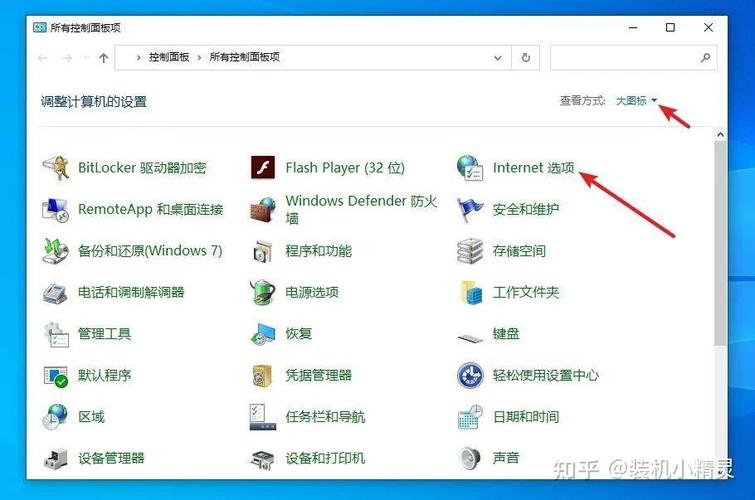This screenshot has width=755, height=500.
Task: Focus the control panel search box
Action: pos(634,58)
